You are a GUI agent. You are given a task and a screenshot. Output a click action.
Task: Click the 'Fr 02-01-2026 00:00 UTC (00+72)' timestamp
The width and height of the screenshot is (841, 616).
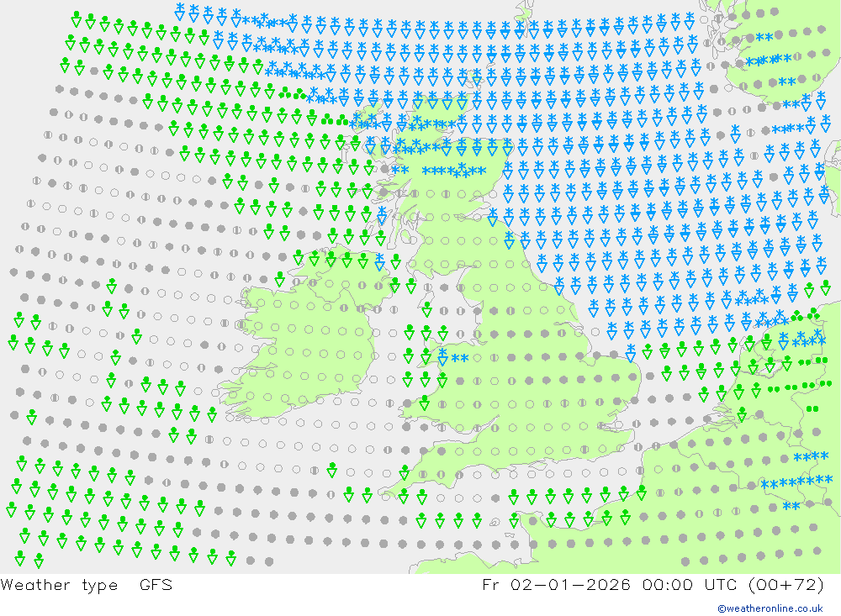tap(653, 585)
